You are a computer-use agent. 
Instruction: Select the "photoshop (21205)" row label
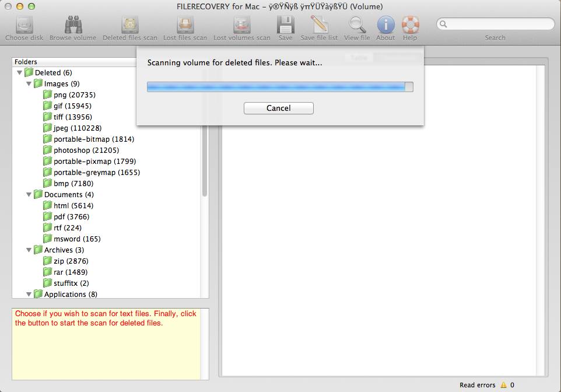click(x=86, y=150)
